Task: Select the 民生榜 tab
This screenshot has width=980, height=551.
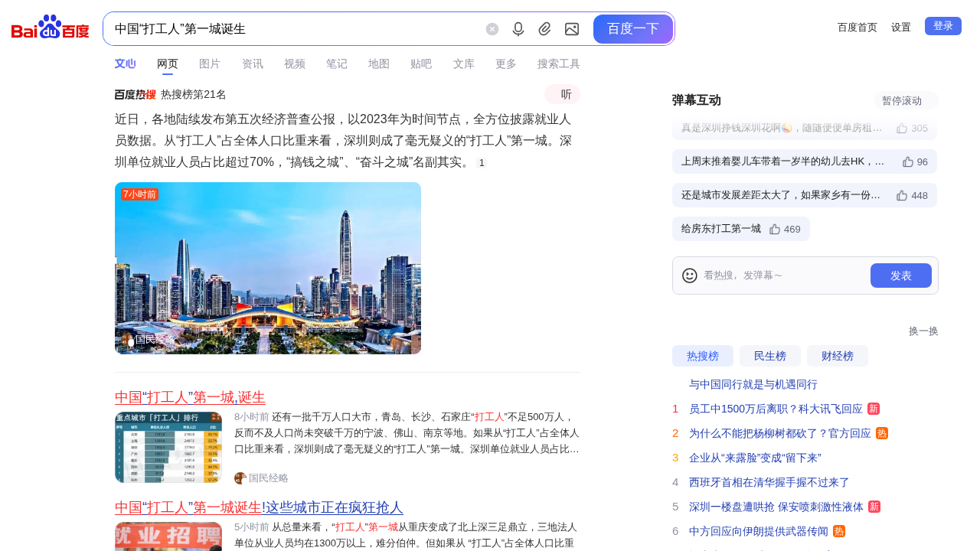Action: point(770,356)
